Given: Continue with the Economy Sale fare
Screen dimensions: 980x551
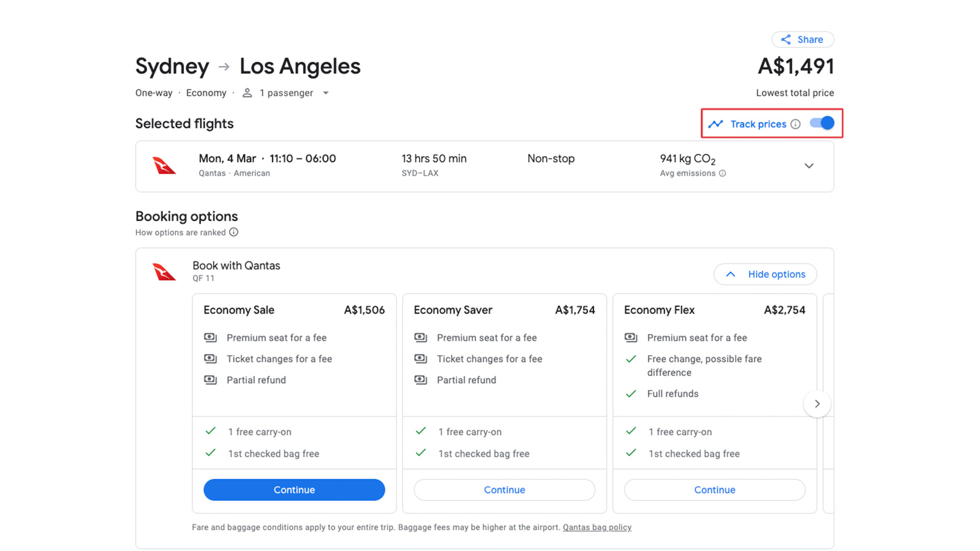Looking at the screenshot, I should 294,490.
